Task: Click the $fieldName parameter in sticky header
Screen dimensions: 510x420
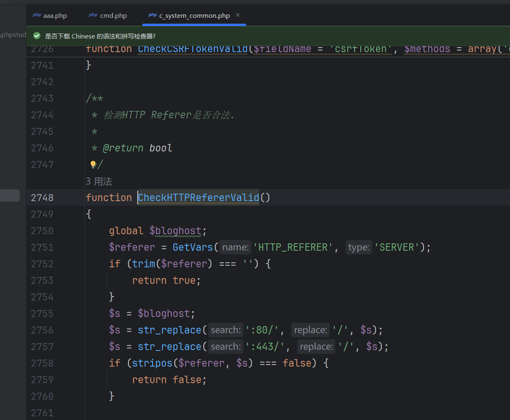Action: [x=283, y=49]
